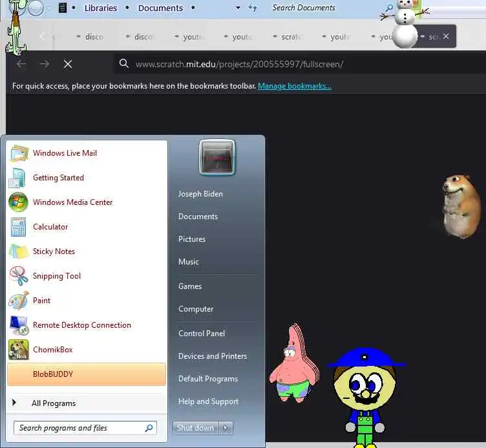The width and height of the screenshot is (486, 448).
Task: Launch the Snipping Tool icon
Action: (18, 276)
